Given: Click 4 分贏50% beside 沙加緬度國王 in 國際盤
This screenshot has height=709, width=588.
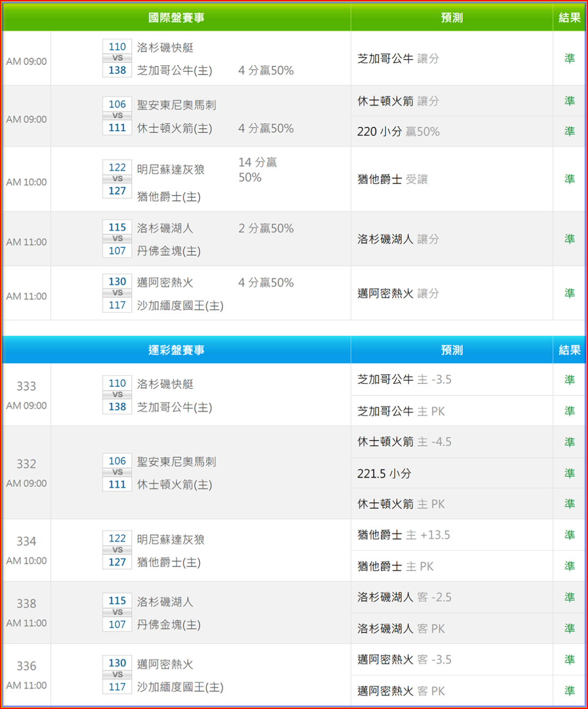Looking at the screenshot, I should click(266, 283).
